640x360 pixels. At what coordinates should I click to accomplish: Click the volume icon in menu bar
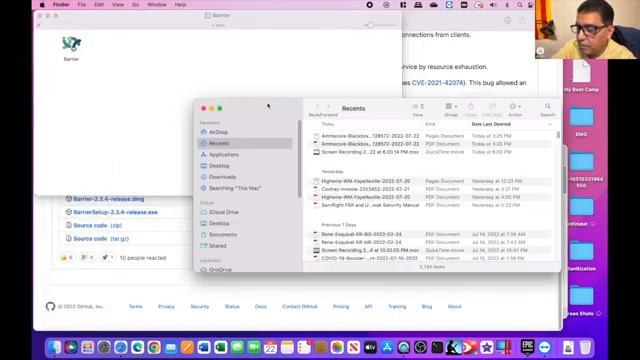(x=493, y=5)
